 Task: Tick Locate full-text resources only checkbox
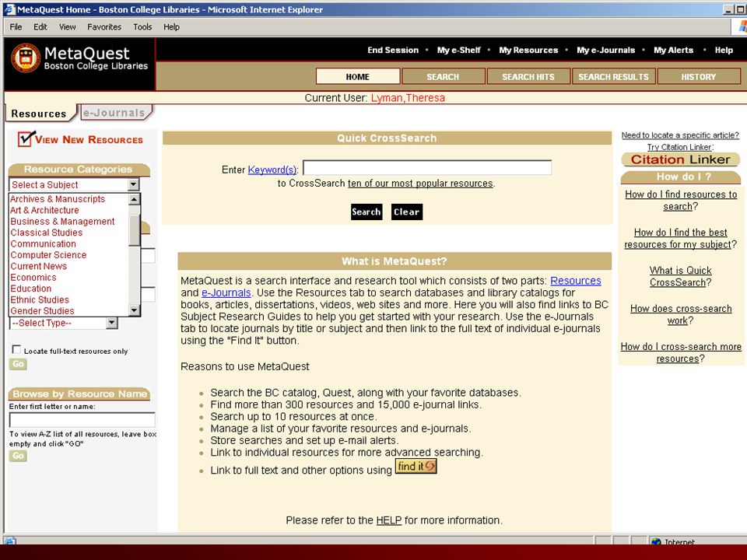(16, 349)
